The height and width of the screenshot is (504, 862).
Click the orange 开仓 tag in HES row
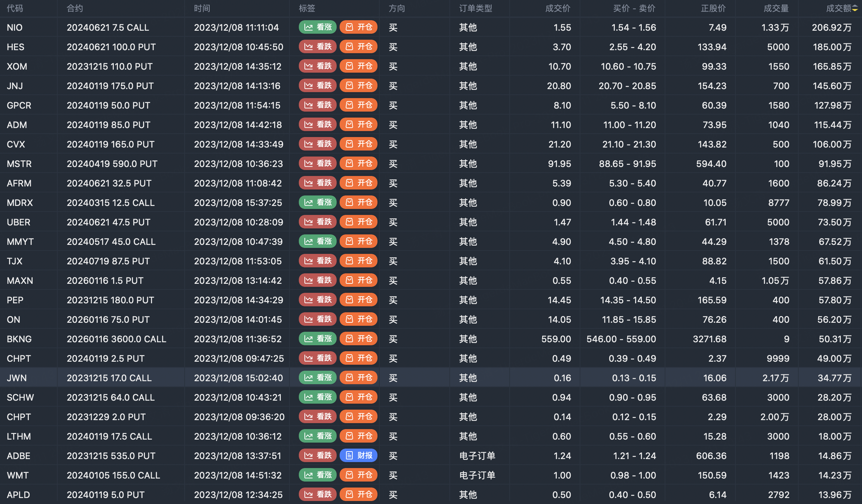(x=358, y=47)
